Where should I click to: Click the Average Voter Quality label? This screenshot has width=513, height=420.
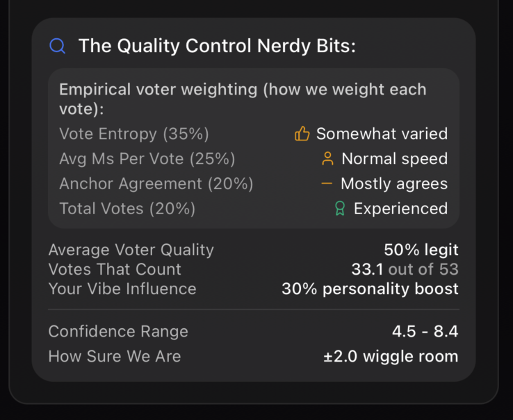point(131,250)
